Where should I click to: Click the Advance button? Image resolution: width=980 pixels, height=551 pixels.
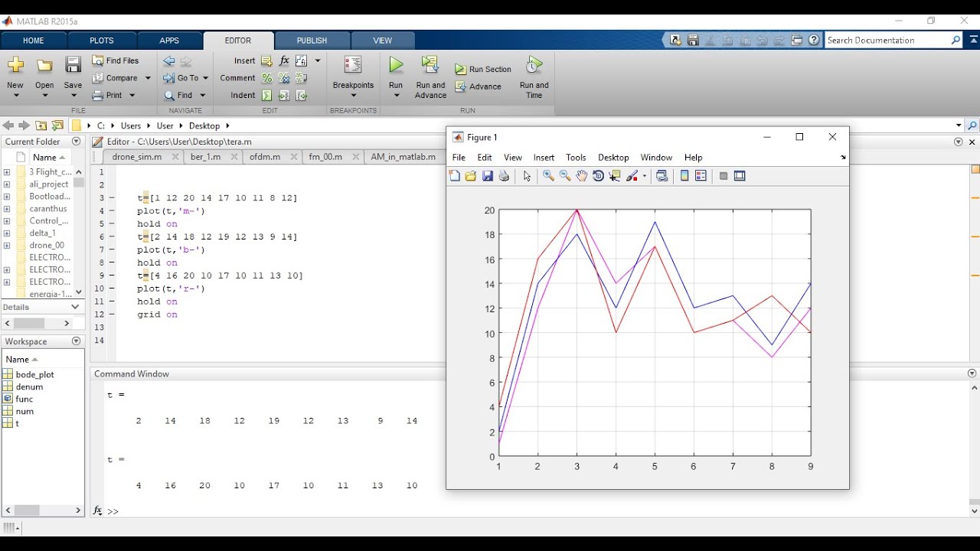[479, 86]
